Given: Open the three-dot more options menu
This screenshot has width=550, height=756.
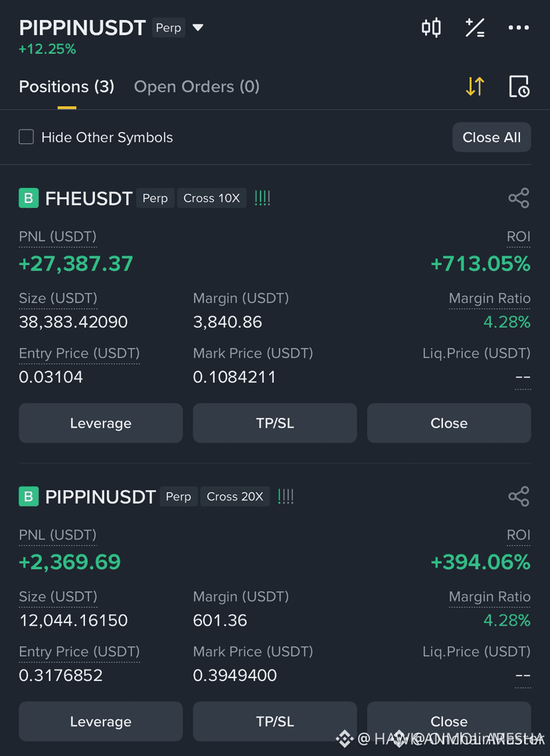Looking at the screenshot, I should click(519, 27).
